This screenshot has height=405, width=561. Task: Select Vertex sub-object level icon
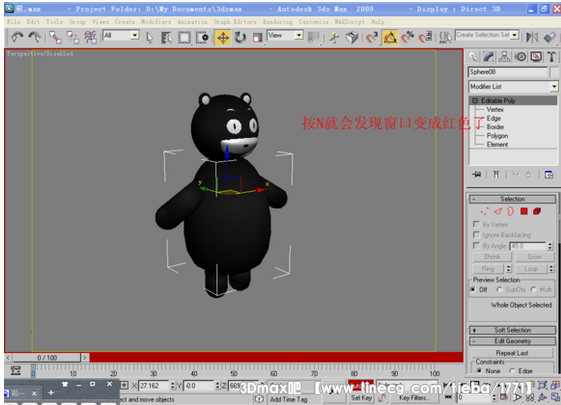(485, 211)
